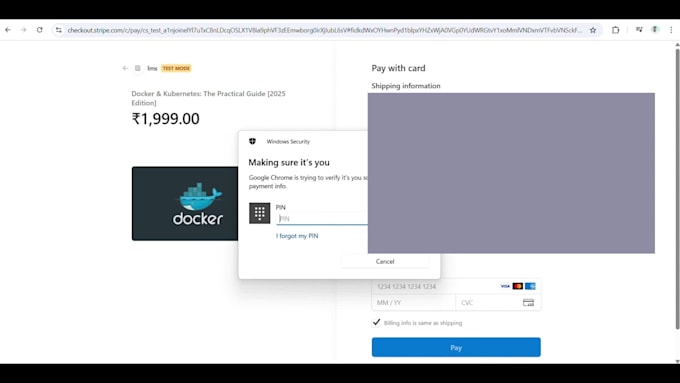Open site information icon in address bar

(x=59, y=30)
